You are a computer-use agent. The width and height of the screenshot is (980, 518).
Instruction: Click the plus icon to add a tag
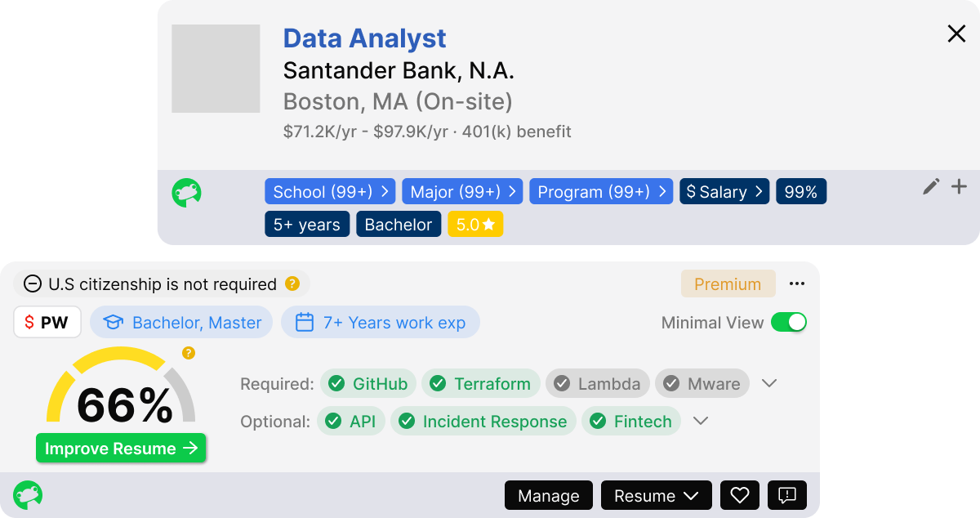[x=958, y=187]
